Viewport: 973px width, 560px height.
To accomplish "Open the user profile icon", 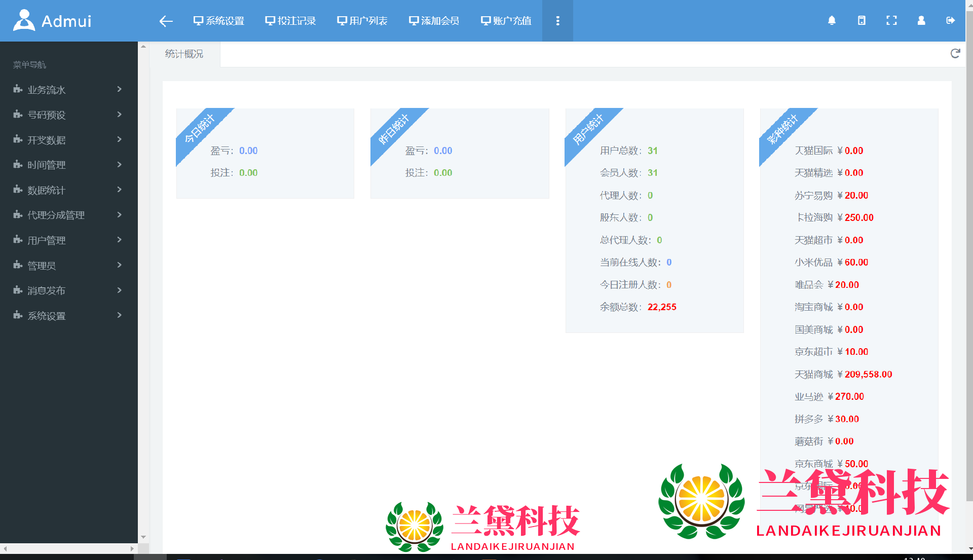I will click(921, 20).
